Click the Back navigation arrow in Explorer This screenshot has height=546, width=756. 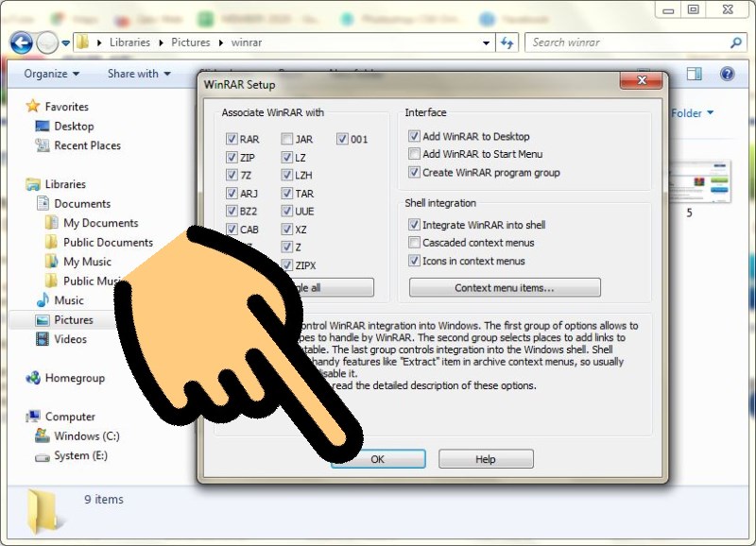pyautogui.click(x=22, y=43)
